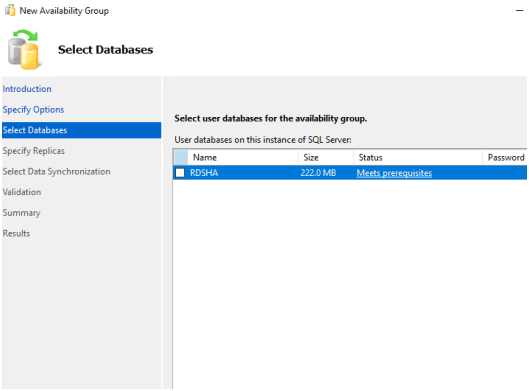Sort databases by the Name column header
The width and height of the screenshot is (529, 391).
[243, 158]
